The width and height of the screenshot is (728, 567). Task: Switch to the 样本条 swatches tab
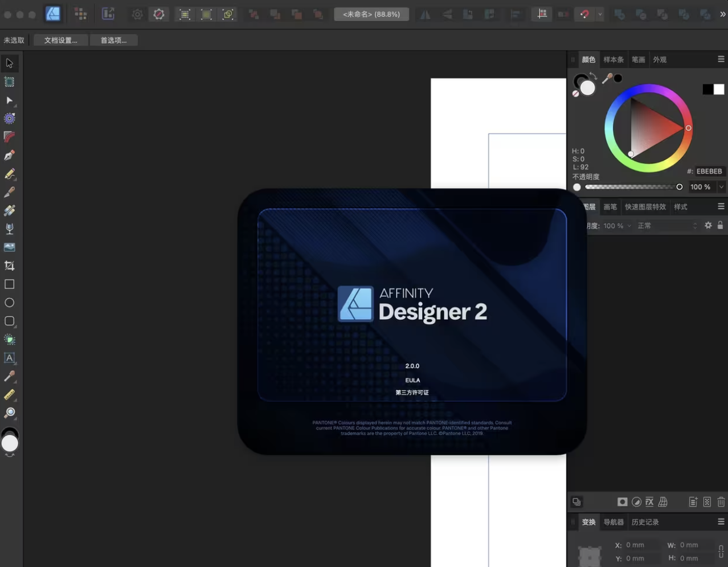point(614,59)
